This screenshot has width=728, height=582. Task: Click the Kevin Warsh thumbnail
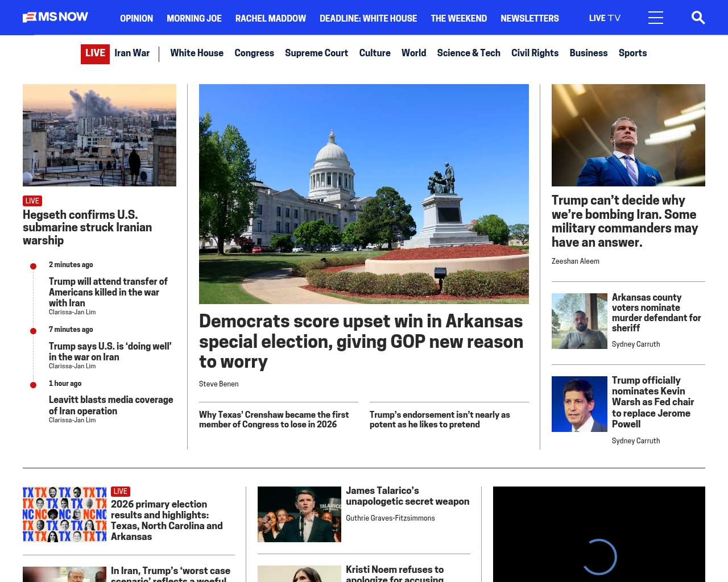point(579,404)
